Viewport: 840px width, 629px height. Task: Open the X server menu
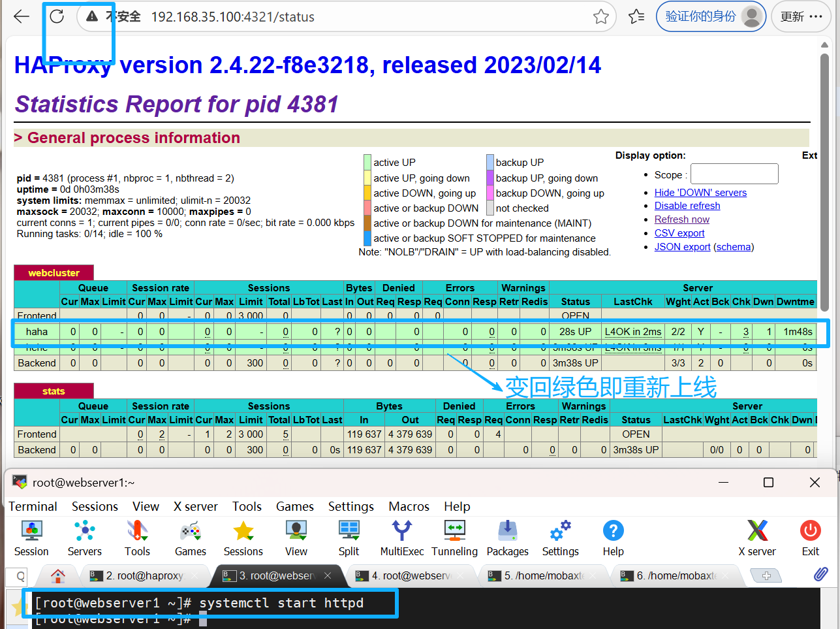pos(196,506)
